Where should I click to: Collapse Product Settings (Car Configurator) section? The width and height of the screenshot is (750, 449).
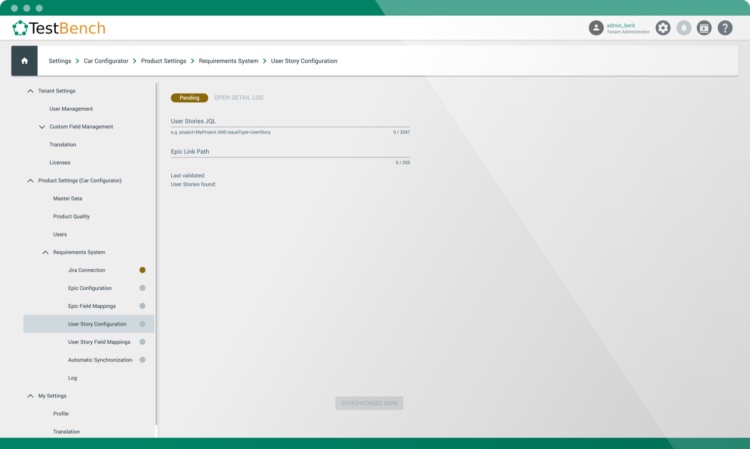point(30,181)
